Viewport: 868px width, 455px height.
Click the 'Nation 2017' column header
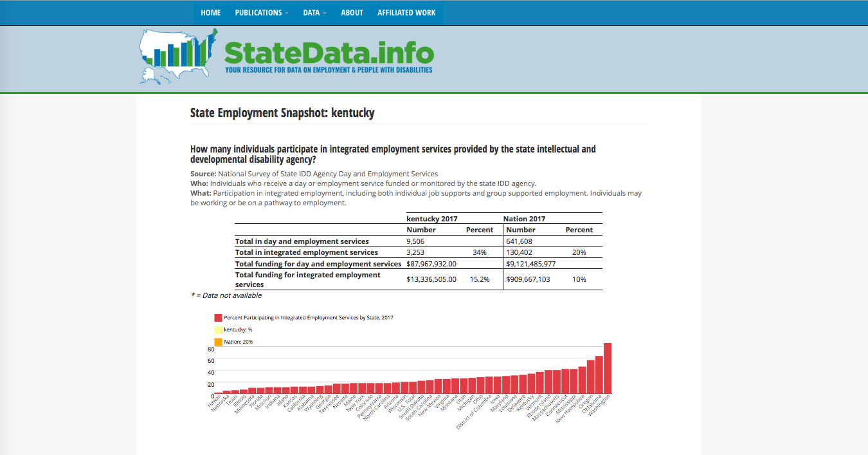coord(524,218)
